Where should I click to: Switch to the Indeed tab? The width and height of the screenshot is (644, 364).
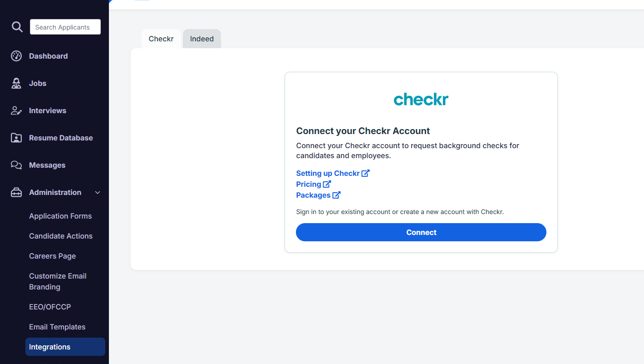pyautogui.click(x=202, y=39)
